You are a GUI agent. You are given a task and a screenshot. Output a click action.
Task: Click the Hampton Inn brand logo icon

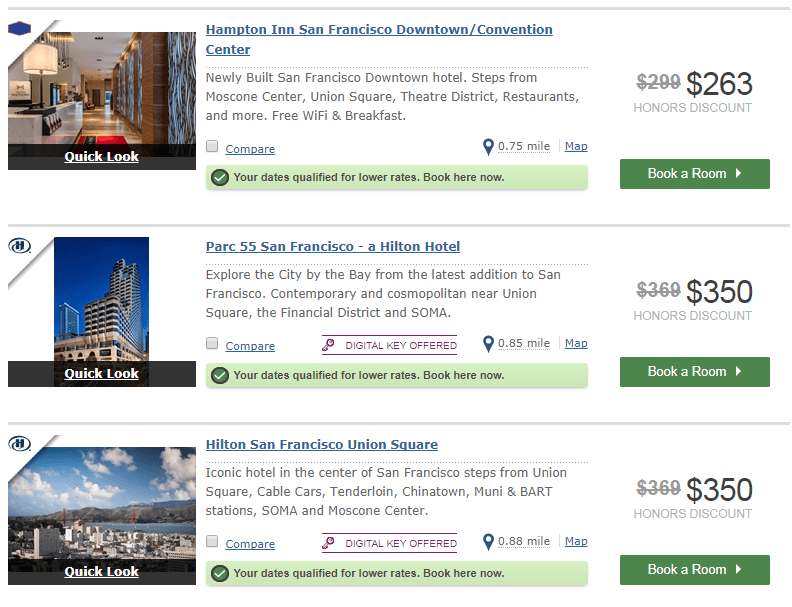click(x=20, y=28)
